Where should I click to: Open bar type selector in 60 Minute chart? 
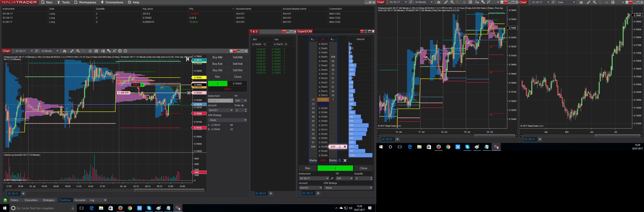click(x=438, y=2)
